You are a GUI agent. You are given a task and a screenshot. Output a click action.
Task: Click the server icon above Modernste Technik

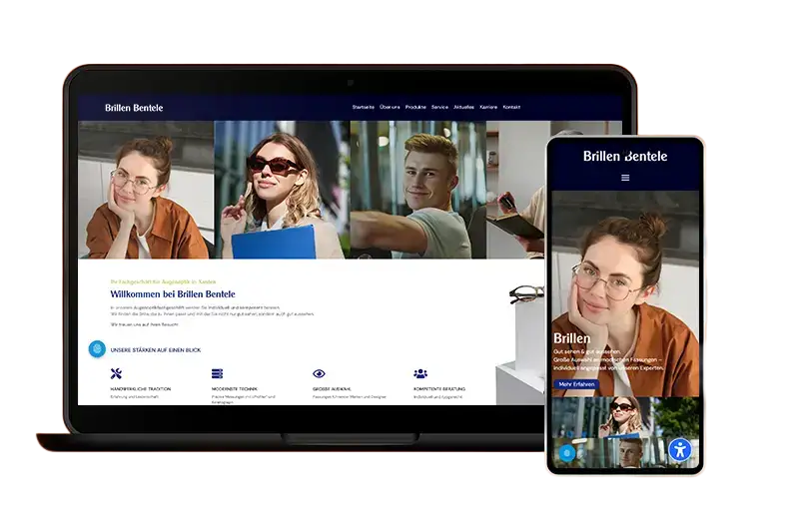218,374
